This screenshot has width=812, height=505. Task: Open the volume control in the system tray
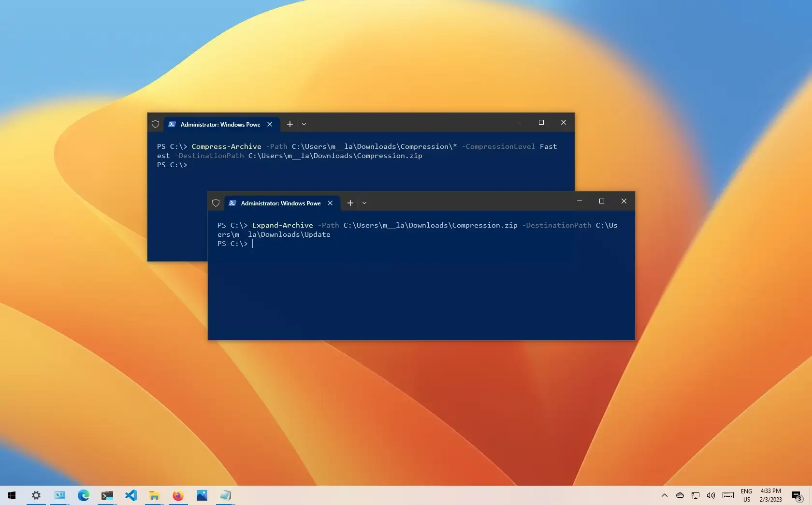pyautogui.click(x=710, y=496)
